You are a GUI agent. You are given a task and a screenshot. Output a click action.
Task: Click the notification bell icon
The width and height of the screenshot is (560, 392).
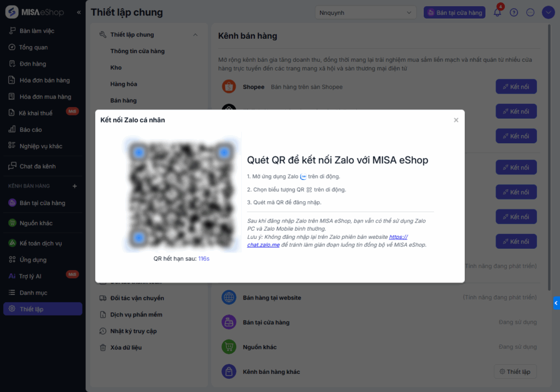pyautogui.click(x=497, y=13)
